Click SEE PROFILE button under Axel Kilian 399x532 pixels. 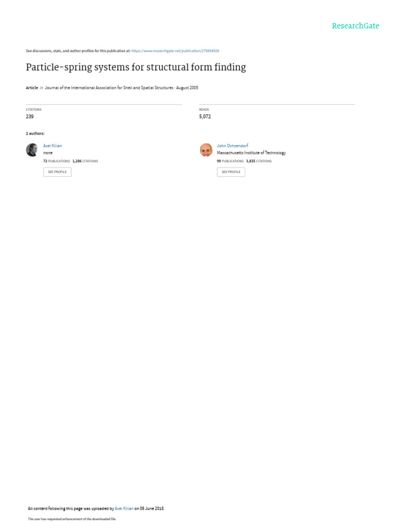pyautogui.click(x=57, y=172)
